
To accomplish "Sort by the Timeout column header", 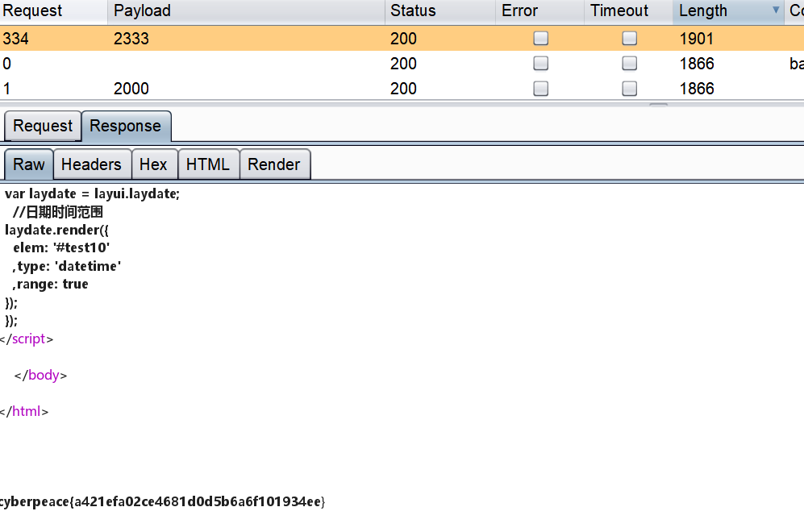I will (628, 11).
